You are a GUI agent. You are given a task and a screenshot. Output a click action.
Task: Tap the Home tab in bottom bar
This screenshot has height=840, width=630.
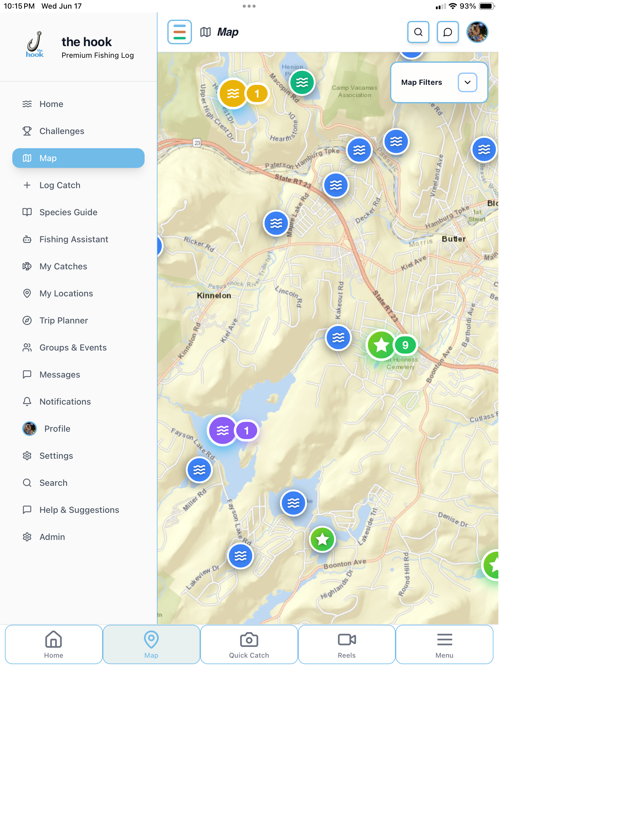54,644
